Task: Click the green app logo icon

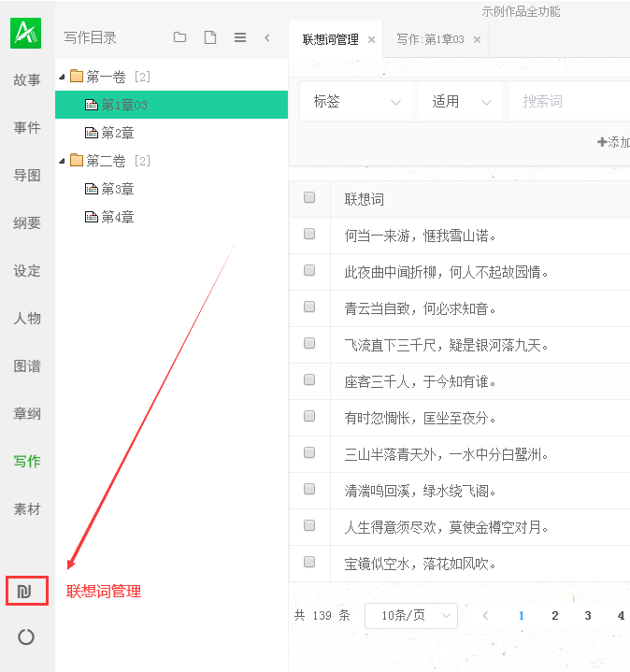Action: click(x=26, y=33)
